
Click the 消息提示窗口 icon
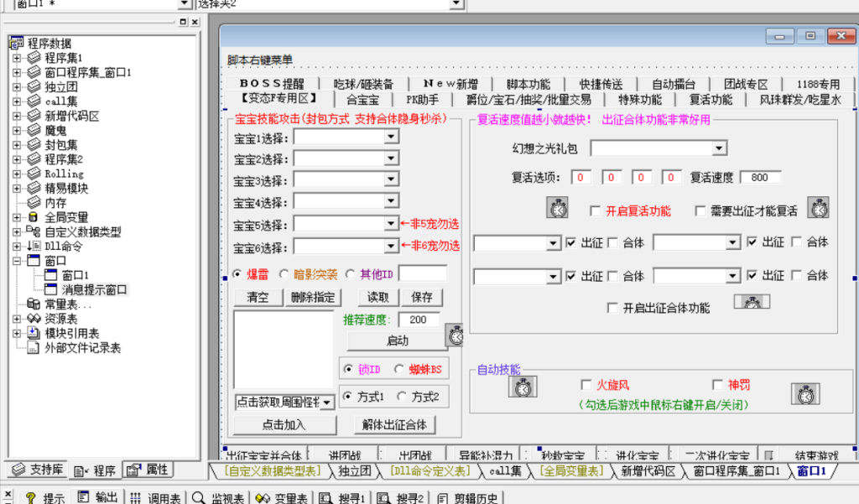(x=51, y=288)
